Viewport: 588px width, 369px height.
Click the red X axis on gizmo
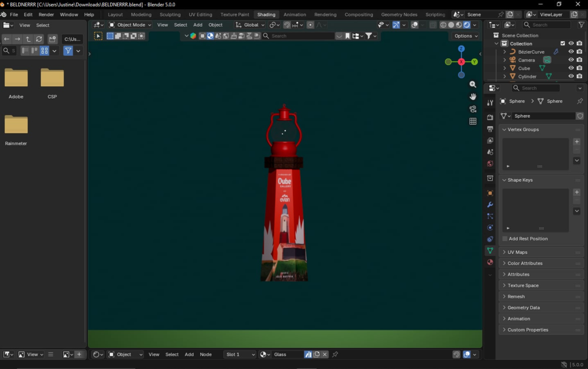[x=461, y=62]
